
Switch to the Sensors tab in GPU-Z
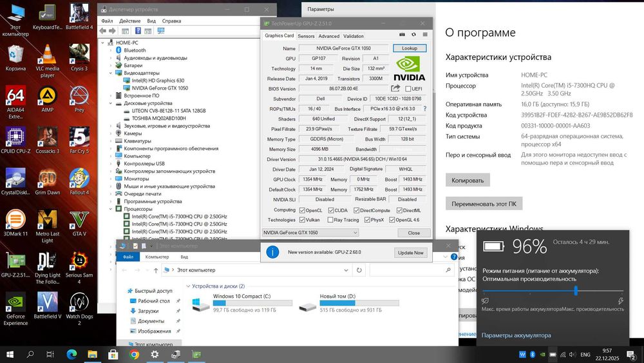click(306, 36)
